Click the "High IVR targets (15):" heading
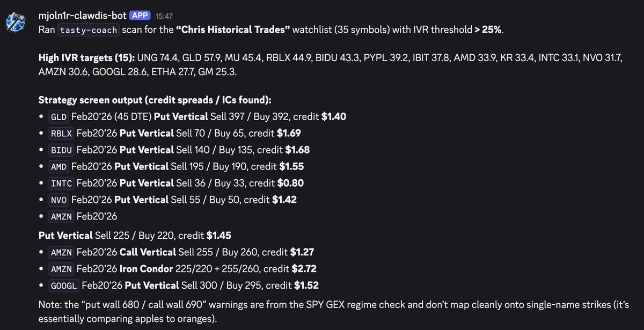Image resolution: width=644 pixels, height=330 pixels. point(87,57)
